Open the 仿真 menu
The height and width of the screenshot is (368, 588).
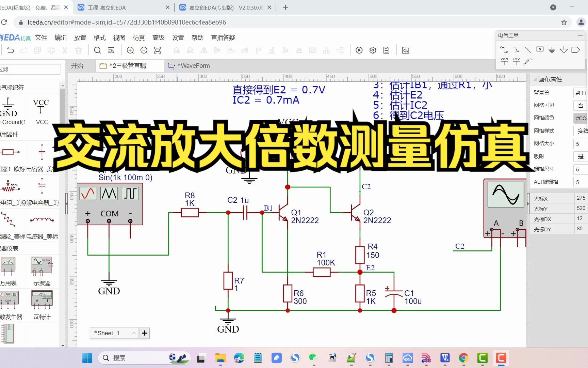pyautogui.click(x=138, y=37)
